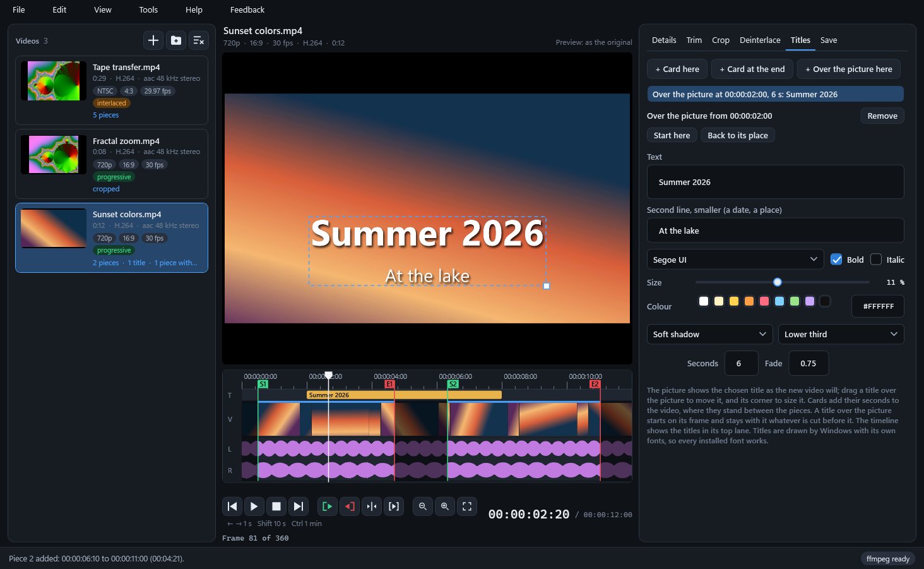
Task: Open the Feedback menu
Action: tap(247, 9)
